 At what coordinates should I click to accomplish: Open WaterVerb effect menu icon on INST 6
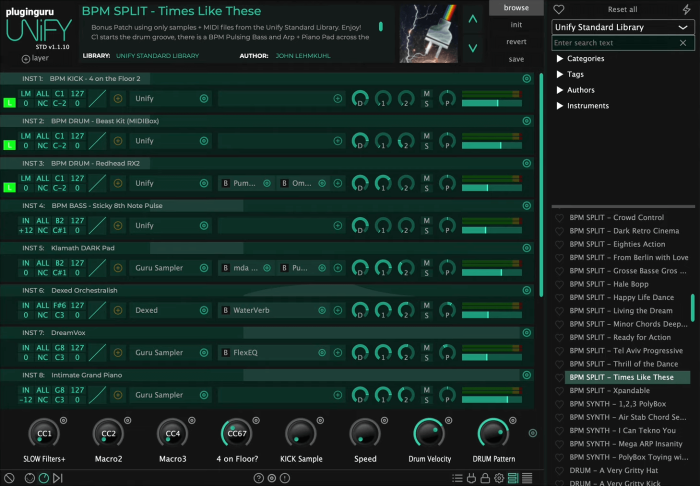point(322,310)
